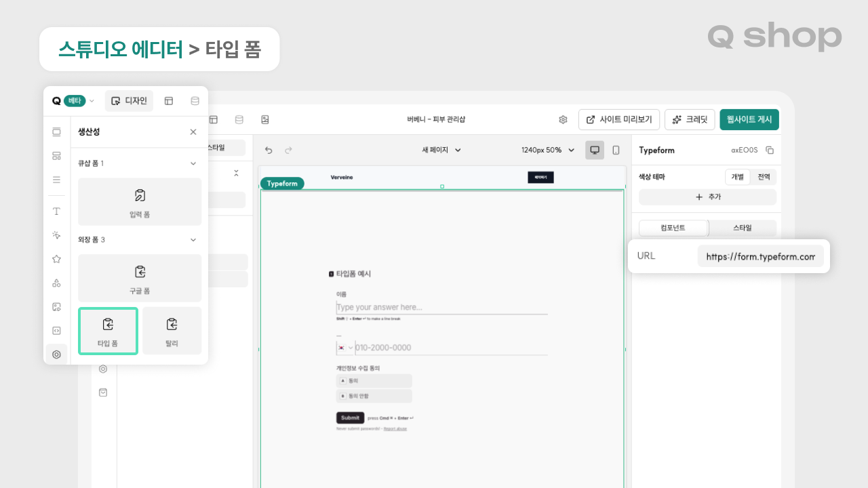Viewport: 868px width, 488px height.
Task: Collapse the 큐샵 폼 1 section
Action: (193, 163)
